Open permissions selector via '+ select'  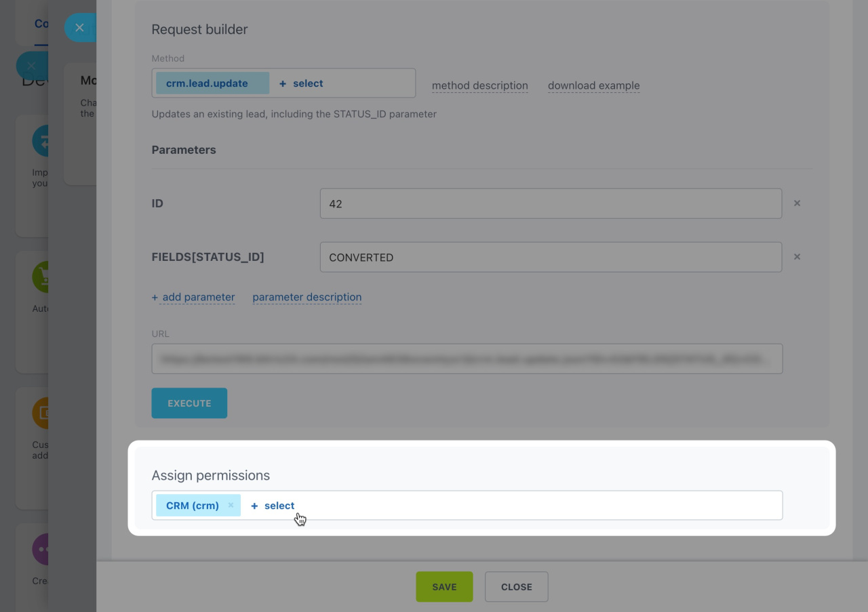273,506
